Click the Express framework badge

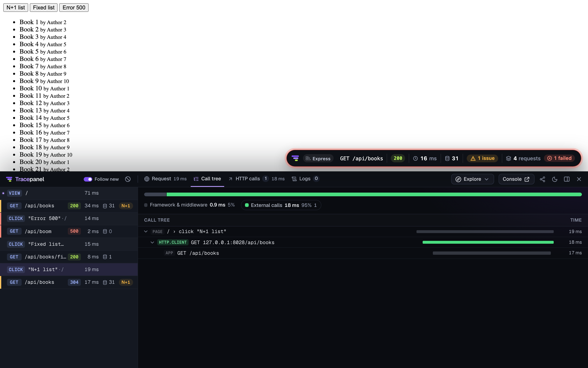point(318,158)
